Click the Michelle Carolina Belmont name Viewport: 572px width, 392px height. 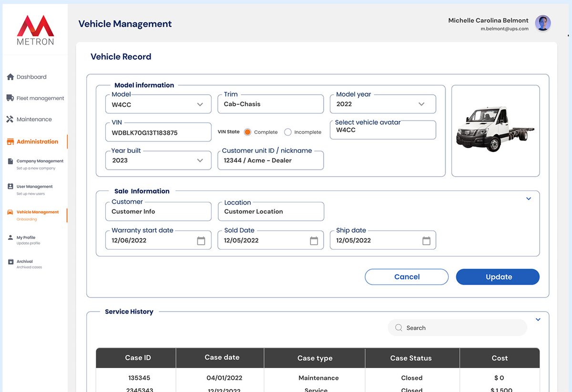[x=488, y=20]
